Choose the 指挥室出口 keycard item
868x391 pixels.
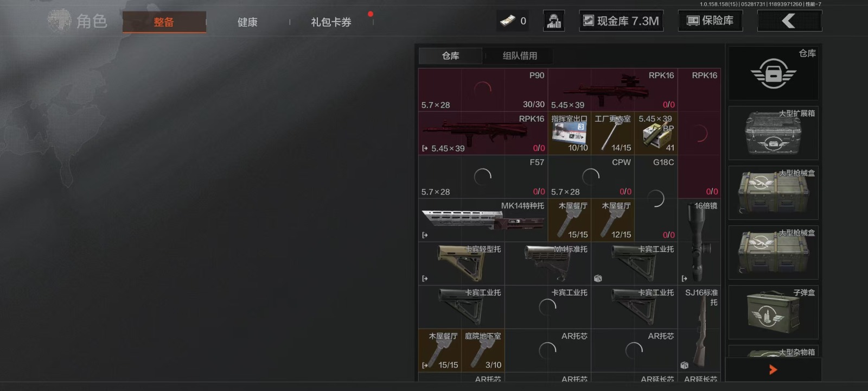coord(570,134)
